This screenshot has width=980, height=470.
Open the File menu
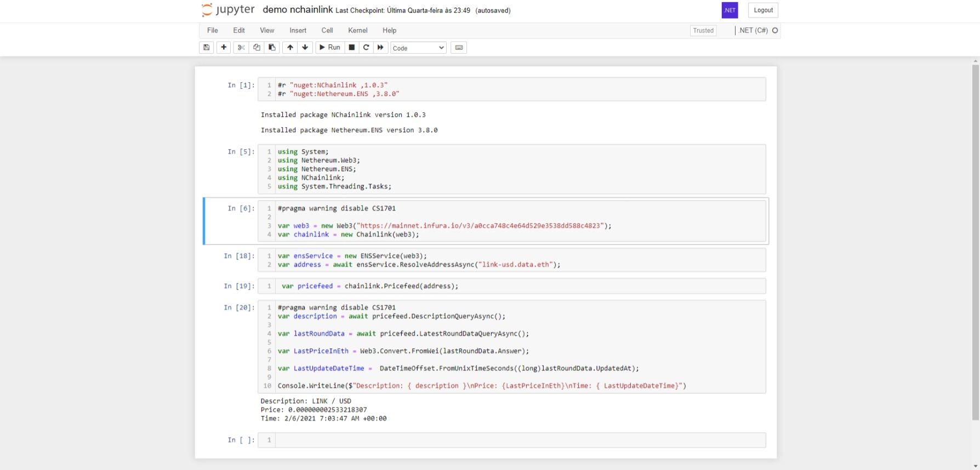click(x=213, y=31)
